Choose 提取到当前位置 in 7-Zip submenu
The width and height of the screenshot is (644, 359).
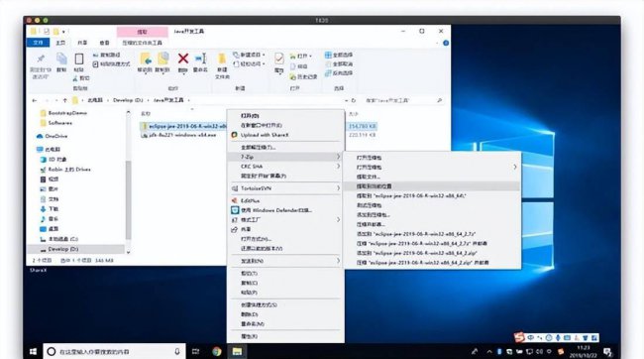click(432, 186)
